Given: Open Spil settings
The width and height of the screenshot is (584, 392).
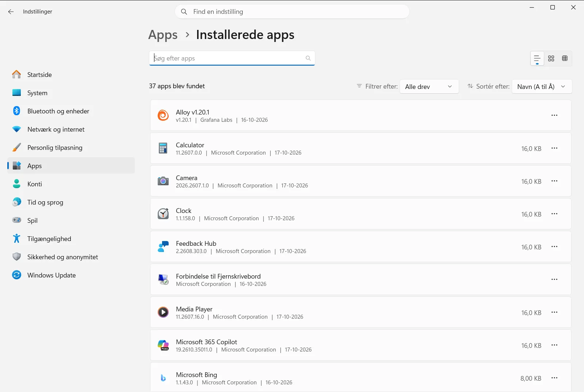Looking at the screenshot, I should 71,221.
